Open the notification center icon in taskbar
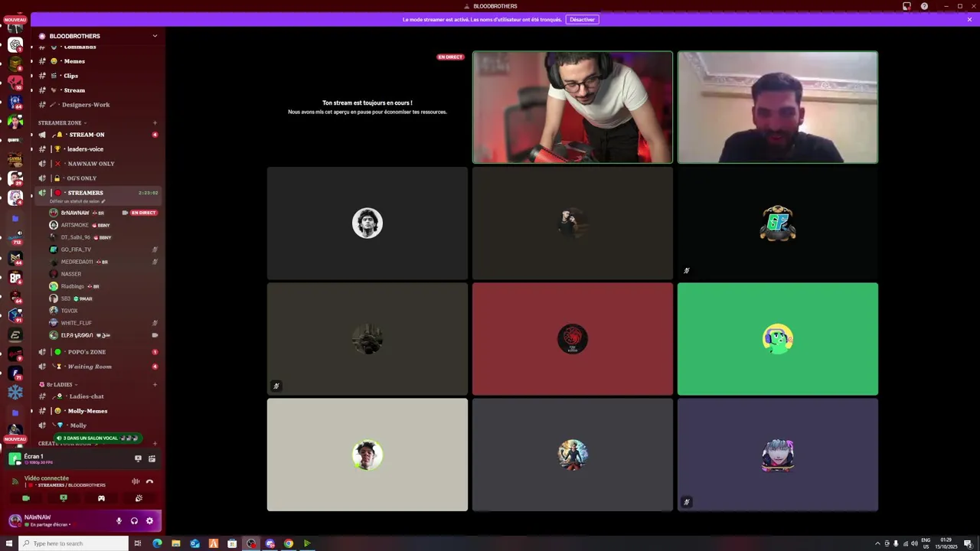980x551 pixels. (x=969, y=543)
